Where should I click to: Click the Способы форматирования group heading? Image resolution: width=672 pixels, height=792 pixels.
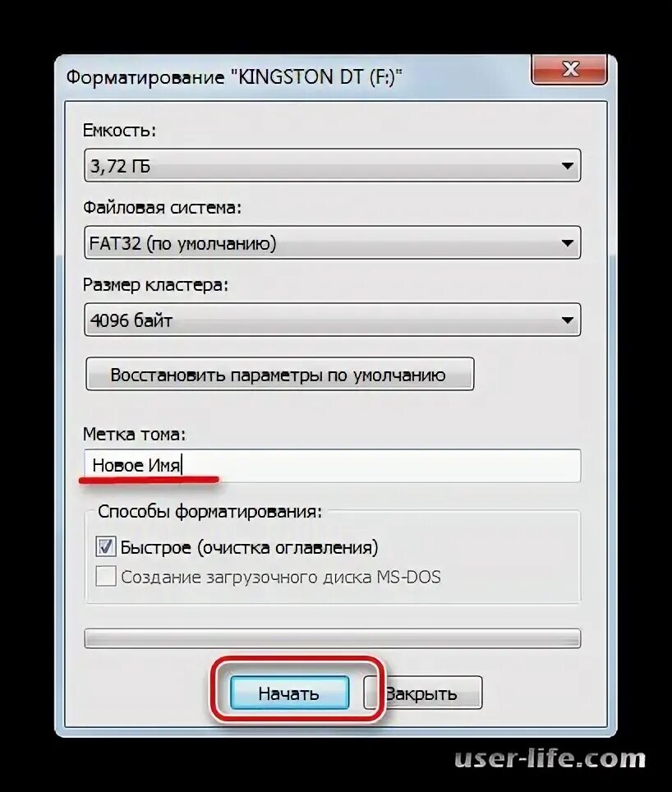209,512
